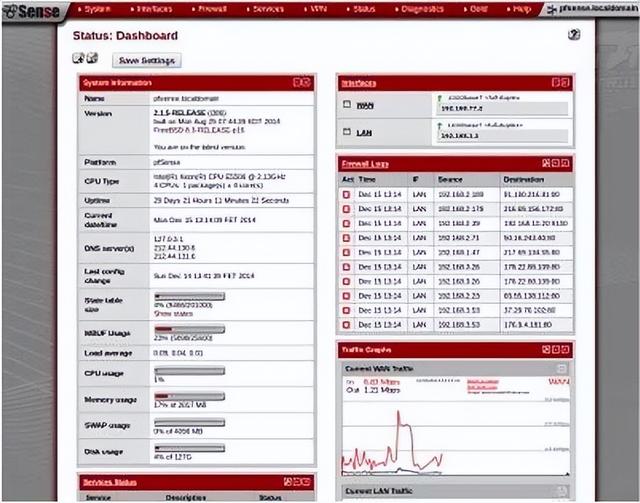Open the System menu

coord(97,9)
